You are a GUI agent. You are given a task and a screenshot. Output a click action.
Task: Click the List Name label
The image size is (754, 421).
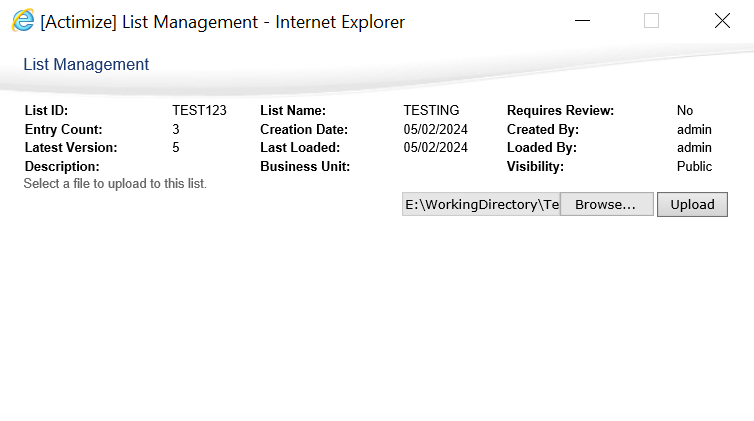293,111
